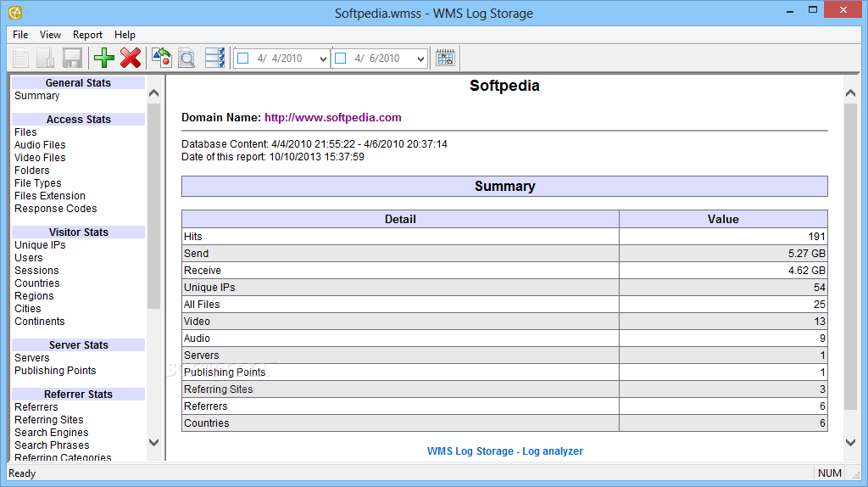Screen dimensions: 868x487
Task: Click the Ready status bar text
Action: click(22, 473)
